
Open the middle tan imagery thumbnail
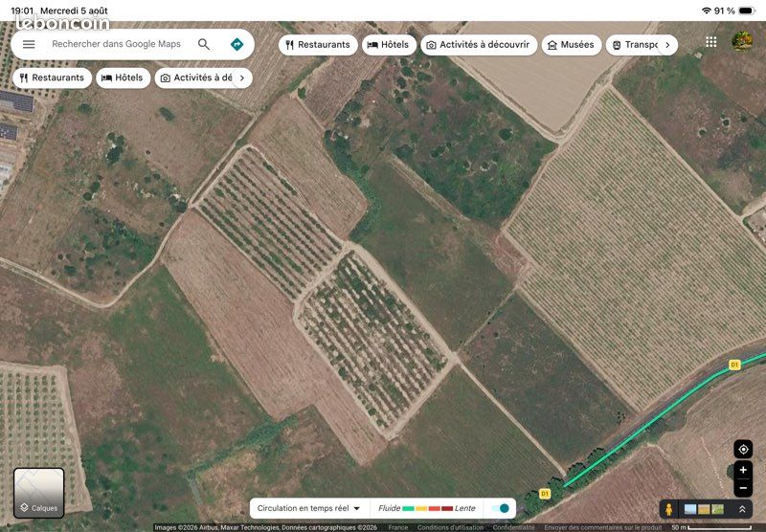(x=704, y=510)
